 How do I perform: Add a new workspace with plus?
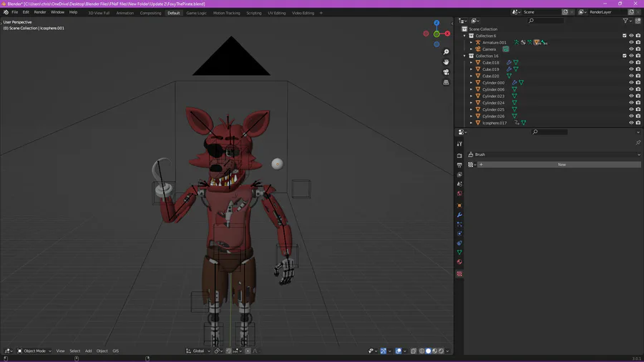[x=321, y=13]
